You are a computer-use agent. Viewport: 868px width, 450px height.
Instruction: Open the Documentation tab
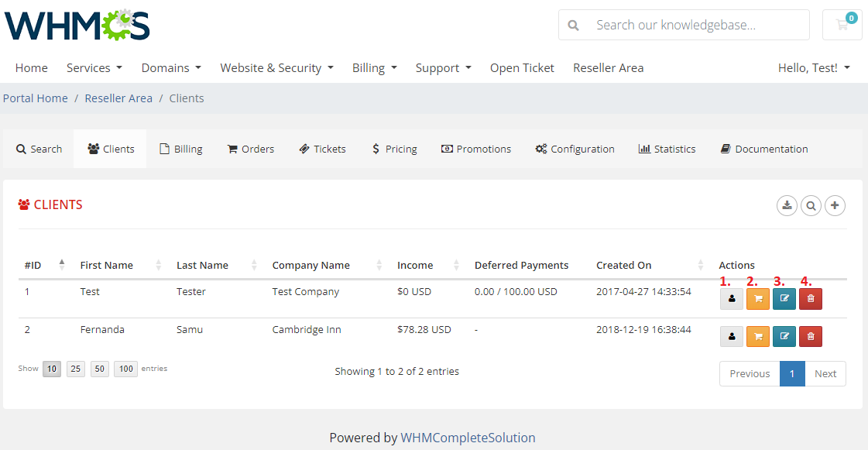coord(764,149)
